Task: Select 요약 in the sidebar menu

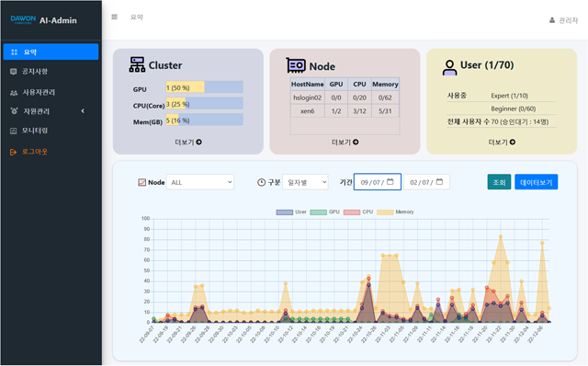Action: pos(51,51)
